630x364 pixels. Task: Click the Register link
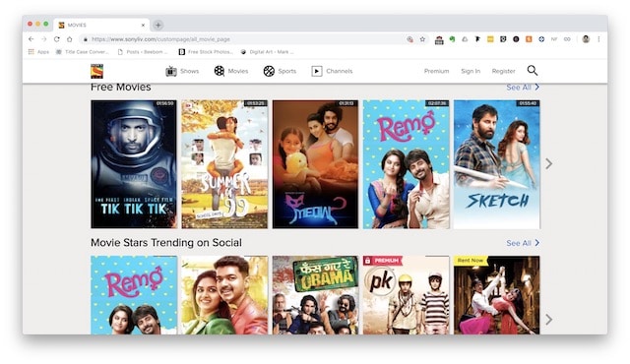(503, 71)
